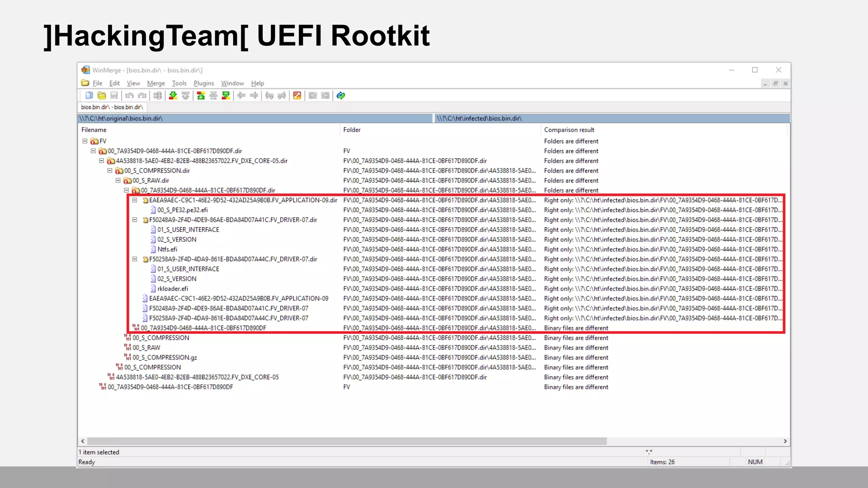Image resolution: width=868 pixels, height=488 pixels.
Task: Click the New document toolbar icon
Action: point(89,96)
